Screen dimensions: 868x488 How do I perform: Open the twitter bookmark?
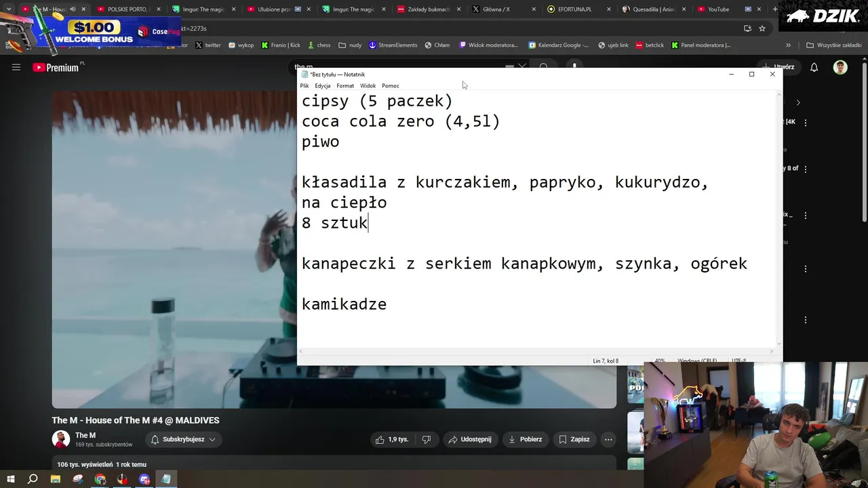[208, 45]
